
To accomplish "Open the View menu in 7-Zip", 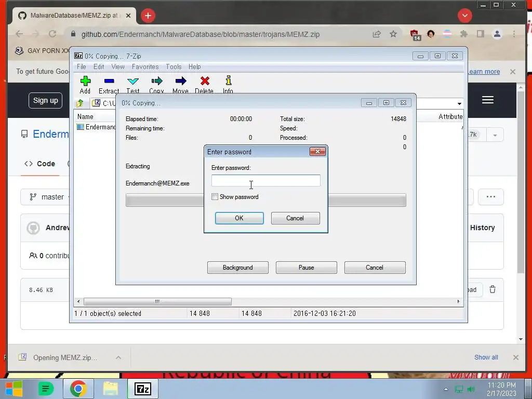I will point(118,67).
